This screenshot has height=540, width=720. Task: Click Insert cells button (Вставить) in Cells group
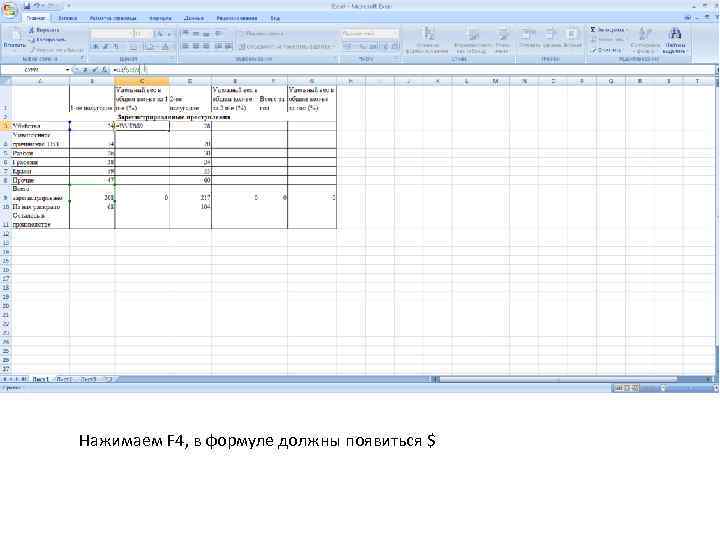(x=529, y=38)
